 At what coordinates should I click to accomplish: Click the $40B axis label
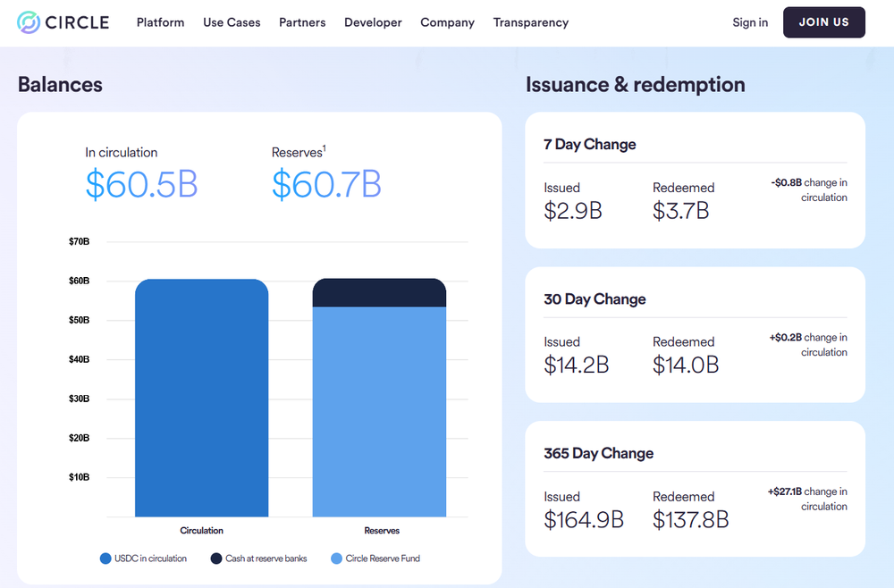tap(80, 359)
